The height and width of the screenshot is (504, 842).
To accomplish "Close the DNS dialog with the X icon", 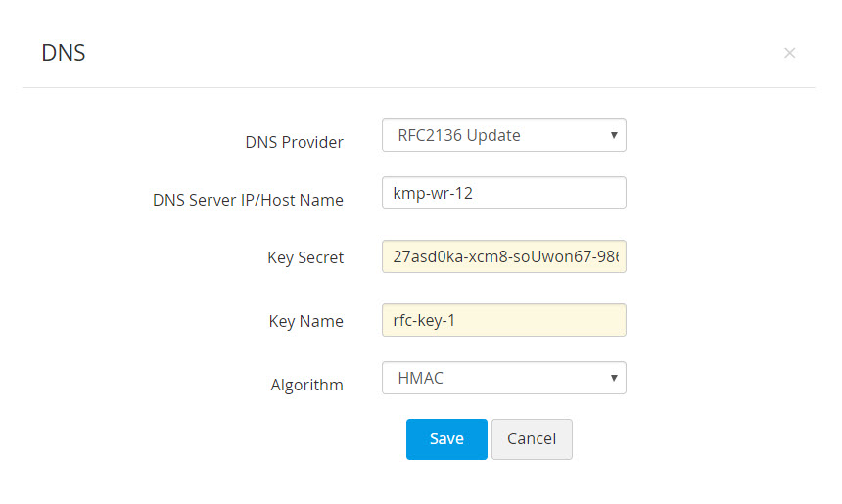I will [x=789, y=53].
